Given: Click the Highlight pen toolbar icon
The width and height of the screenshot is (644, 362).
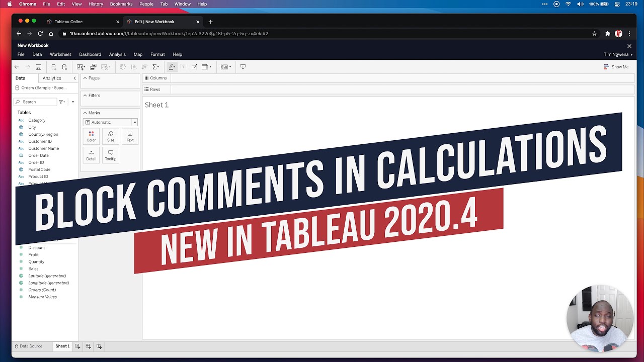Looking at the screenshot, I should coord(172,67).
